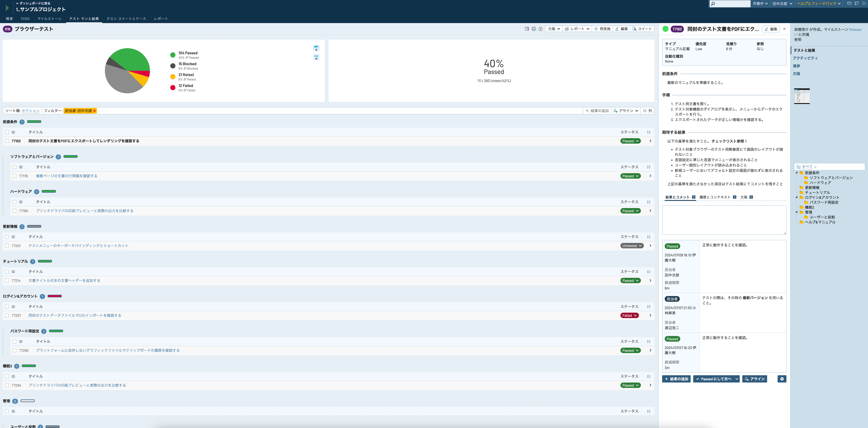Open the TODO tab
The image size is (868, 428).
25,19
